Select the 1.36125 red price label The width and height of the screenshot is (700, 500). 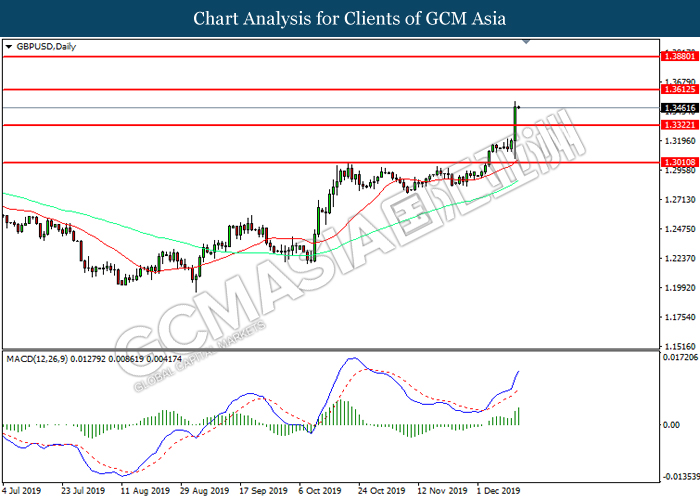[680, 89]
